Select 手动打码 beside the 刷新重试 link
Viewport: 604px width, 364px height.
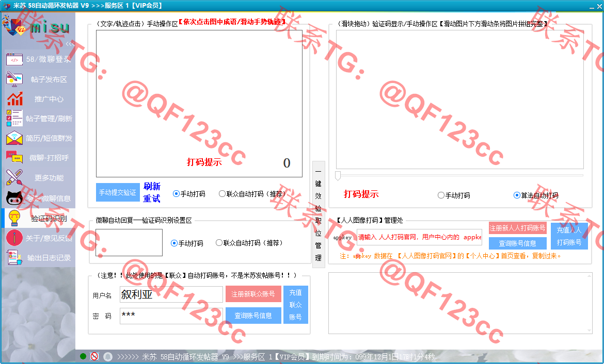[189, 194]
